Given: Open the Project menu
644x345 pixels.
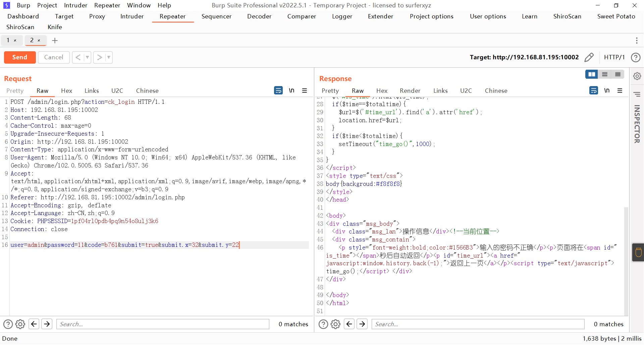Looking at the screenshot, I should [47, 5].
